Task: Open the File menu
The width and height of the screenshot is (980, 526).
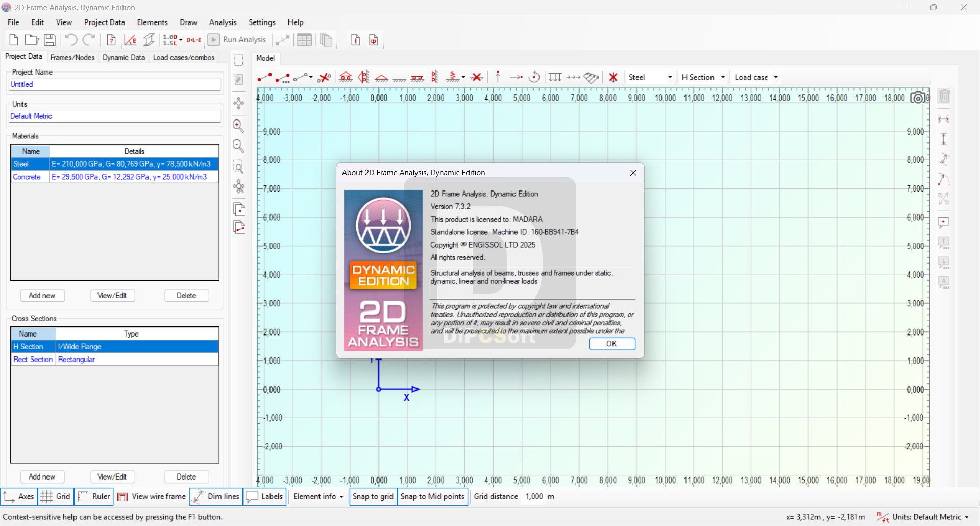Action: pos(14,22)
